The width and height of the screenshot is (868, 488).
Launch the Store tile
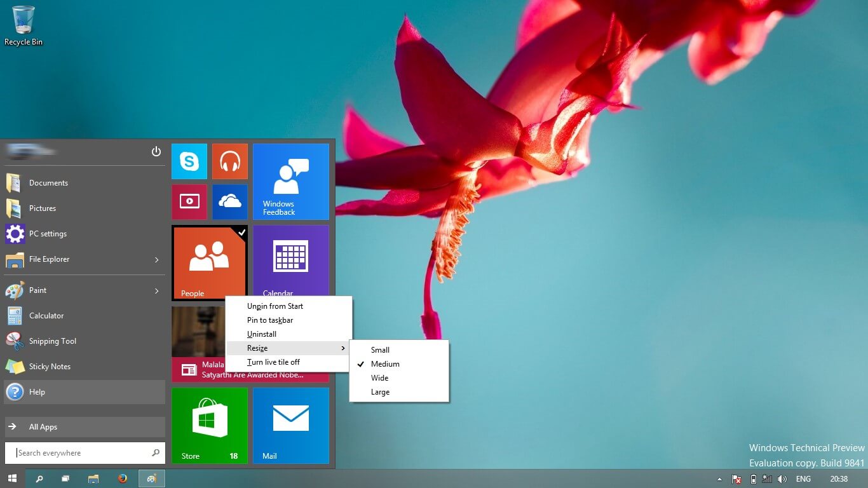coord(209,425)
